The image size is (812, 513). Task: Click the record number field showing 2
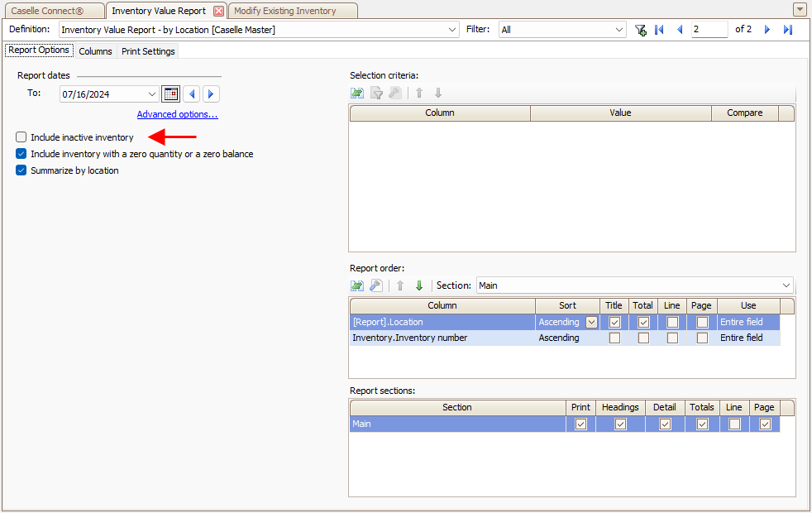709,30
